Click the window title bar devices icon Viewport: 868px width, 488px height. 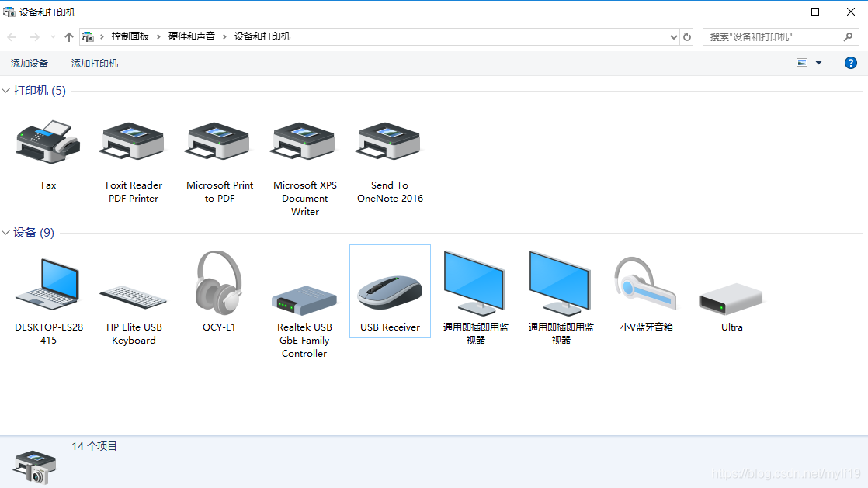click(9, 12)
